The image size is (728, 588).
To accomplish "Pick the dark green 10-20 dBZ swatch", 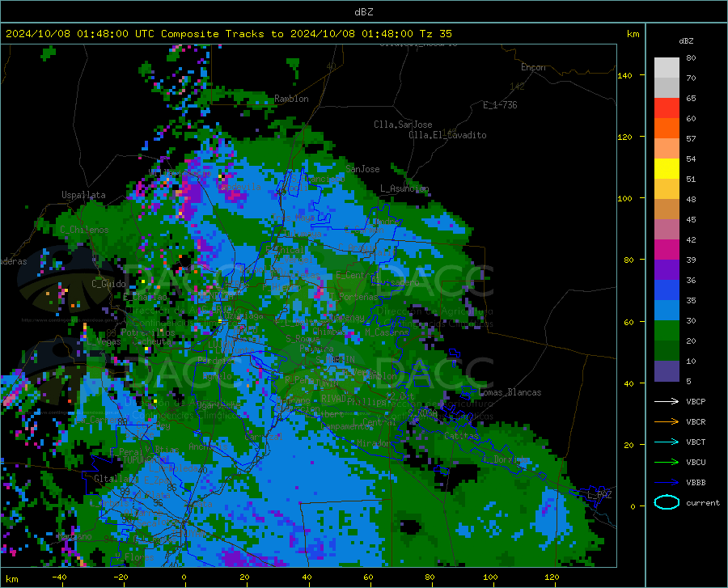I will coord(667,351).
